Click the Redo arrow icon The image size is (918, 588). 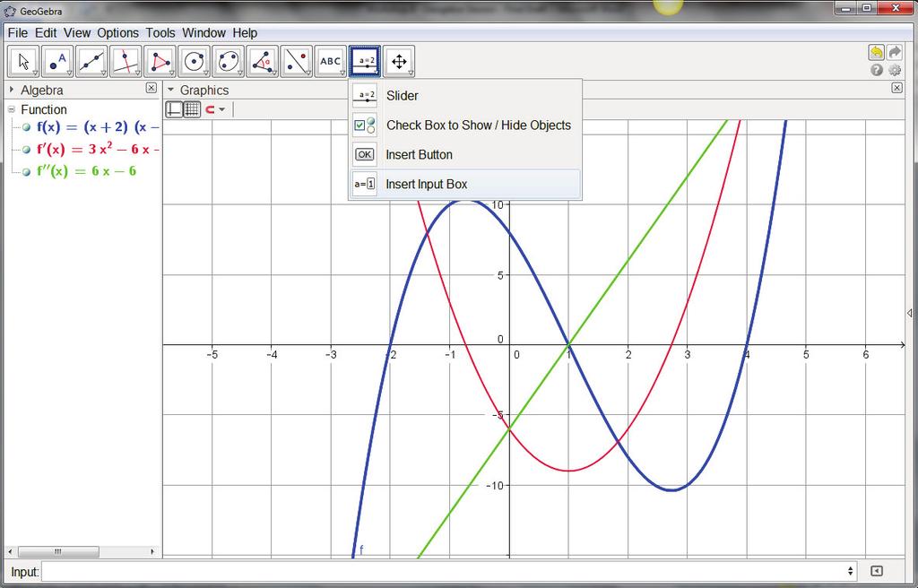pyautogui.click(x=895, y=53)
